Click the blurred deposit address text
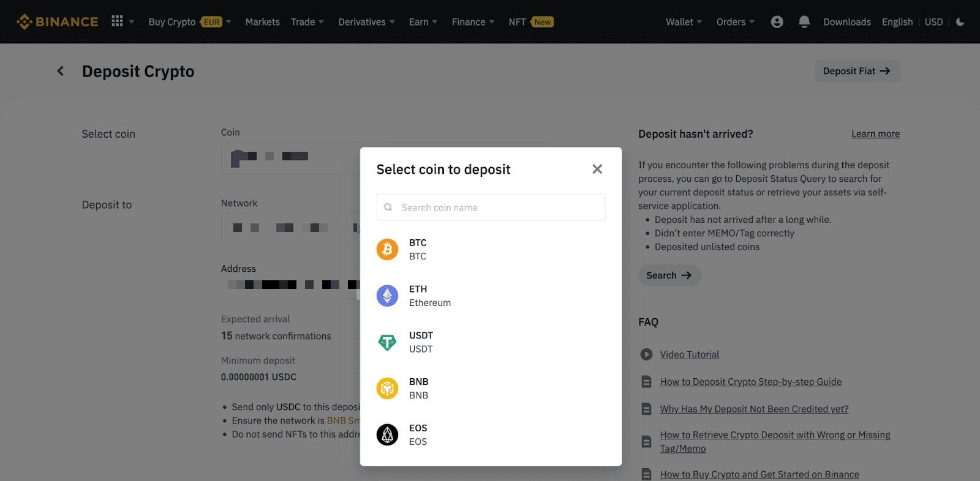Screen dimensions: 980x481 [293, 285]
